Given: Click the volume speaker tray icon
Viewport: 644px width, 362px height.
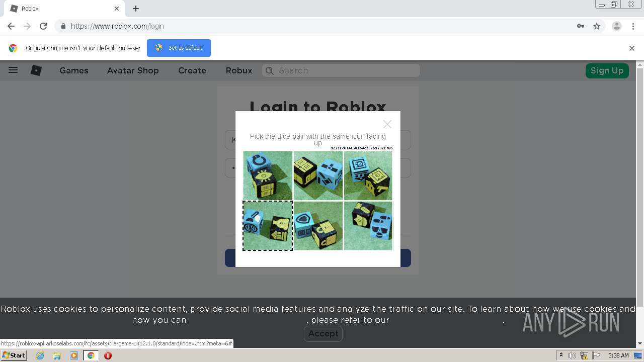Looking at the screenshot, I should pos(572,355).
